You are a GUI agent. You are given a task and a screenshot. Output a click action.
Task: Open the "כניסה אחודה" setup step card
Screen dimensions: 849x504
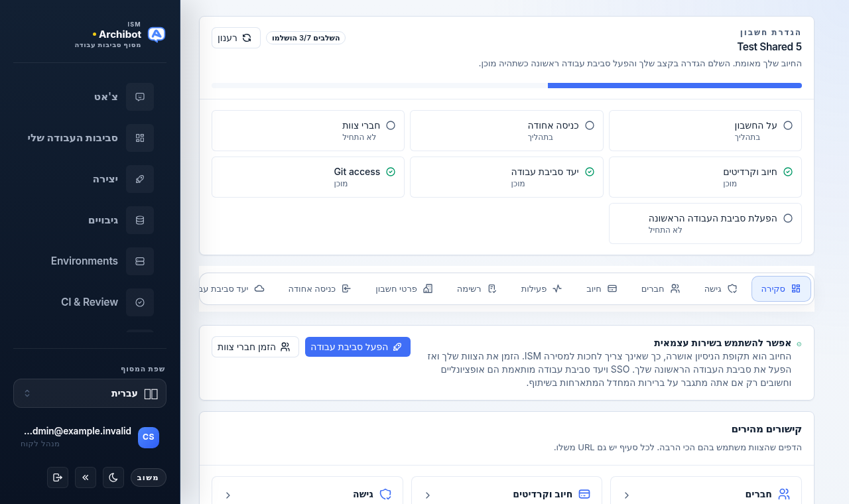pos(507,131)
